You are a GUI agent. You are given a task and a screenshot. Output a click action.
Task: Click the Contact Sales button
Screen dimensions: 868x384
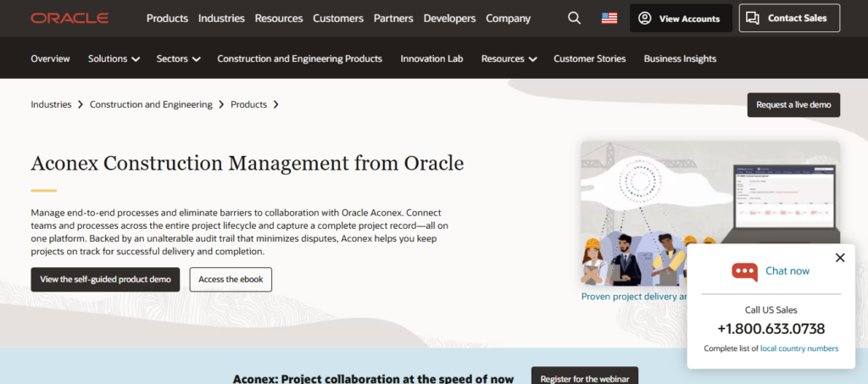click(x=789, y=19)
